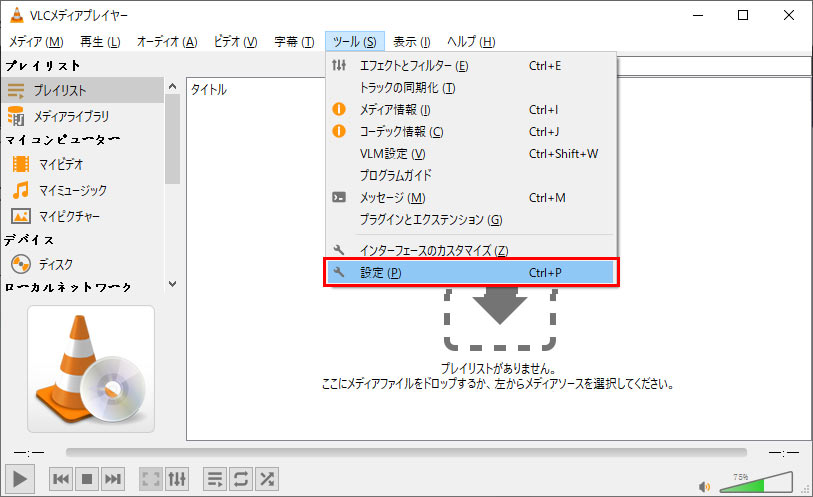The image size is (813, 497).
Task: Open extended settings equalizer icon
Action: click(x=176, y=479)
